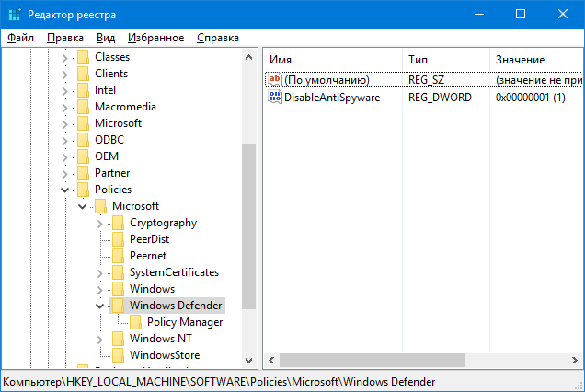Click the SystemCertificates folder icon
The height and width of the screenshot is (392, 585).
pyautogui.click(x=119, y=272)
